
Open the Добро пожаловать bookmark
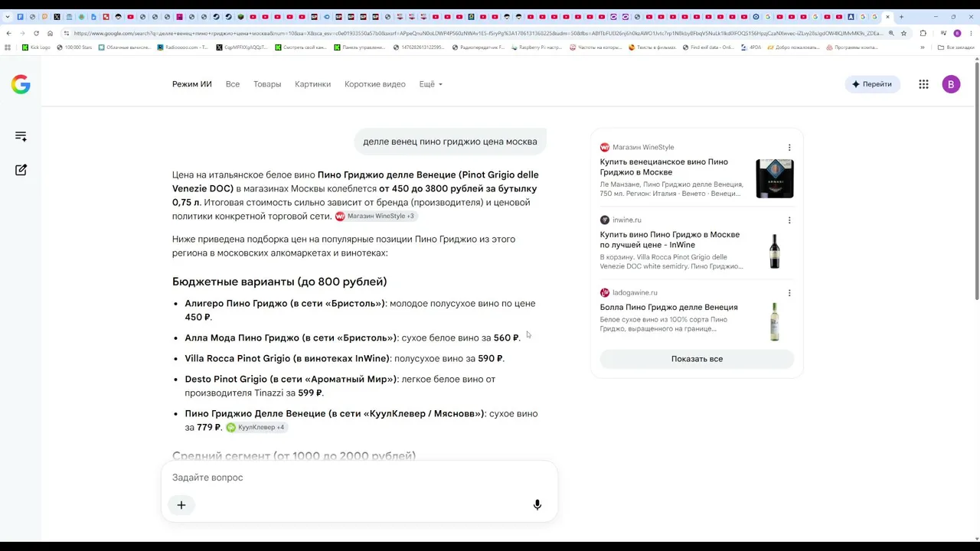(795, 47)
